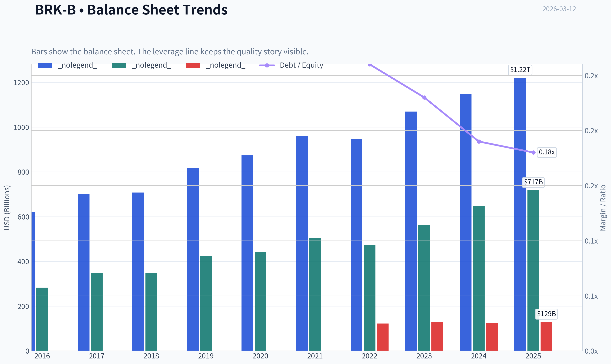This screenshot has height=364, width=611.
Task: Click the $717B annotation label
Action: point(533,182)
